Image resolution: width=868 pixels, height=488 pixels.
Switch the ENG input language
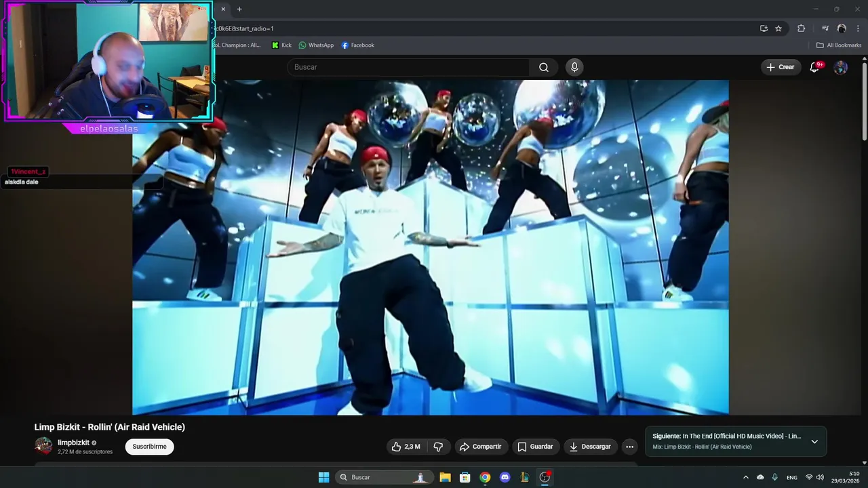pyautogui.click(x=792, y=477)
